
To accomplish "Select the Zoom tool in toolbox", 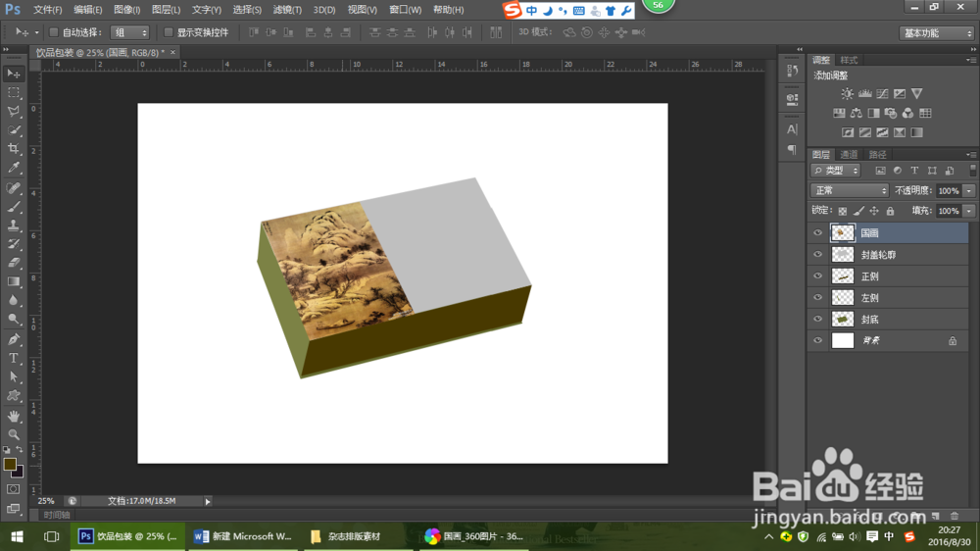I will (x=13, y=434).
